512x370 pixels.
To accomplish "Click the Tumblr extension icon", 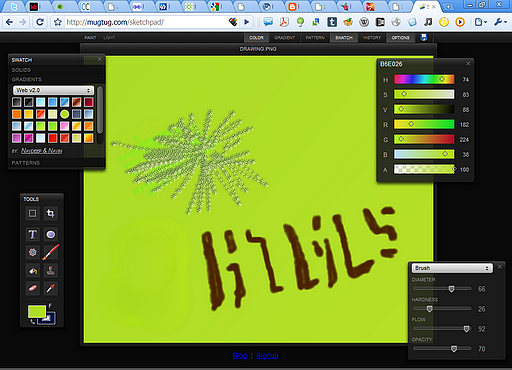I will pos(332,22).
